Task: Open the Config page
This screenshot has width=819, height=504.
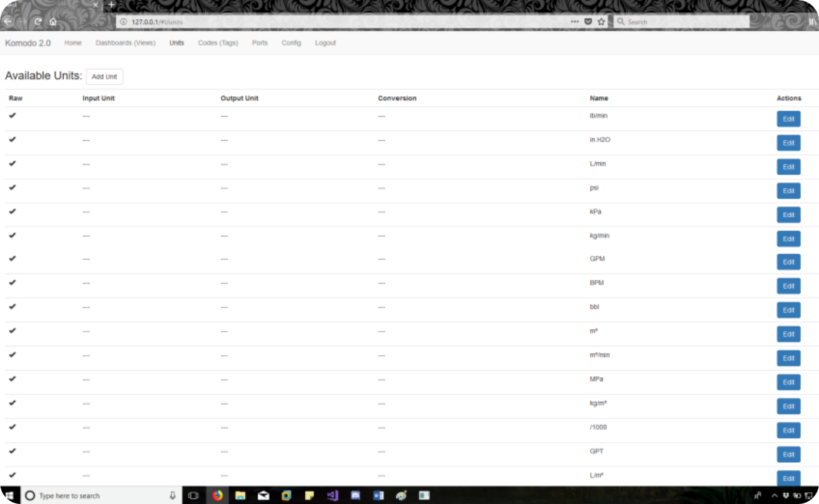Action: pyautogui.click(x=291, y=43)
